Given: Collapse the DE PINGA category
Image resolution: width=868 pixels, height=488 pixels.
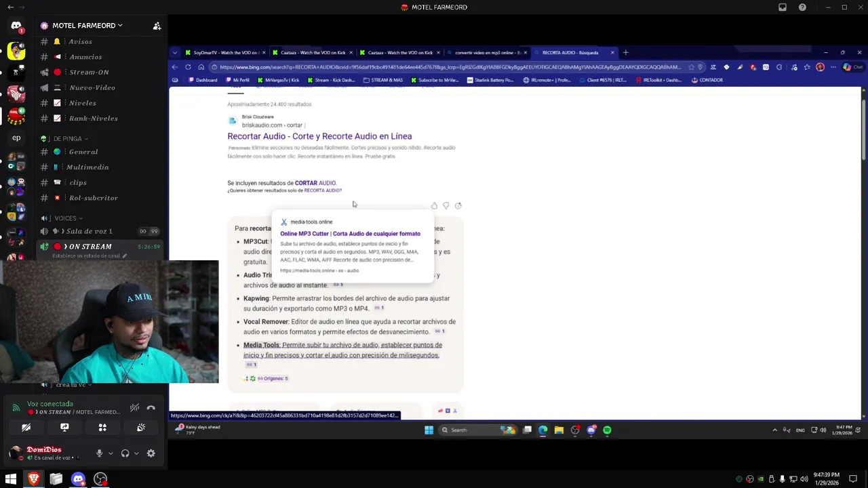Looking at the screenshot, I should [66, 138].
